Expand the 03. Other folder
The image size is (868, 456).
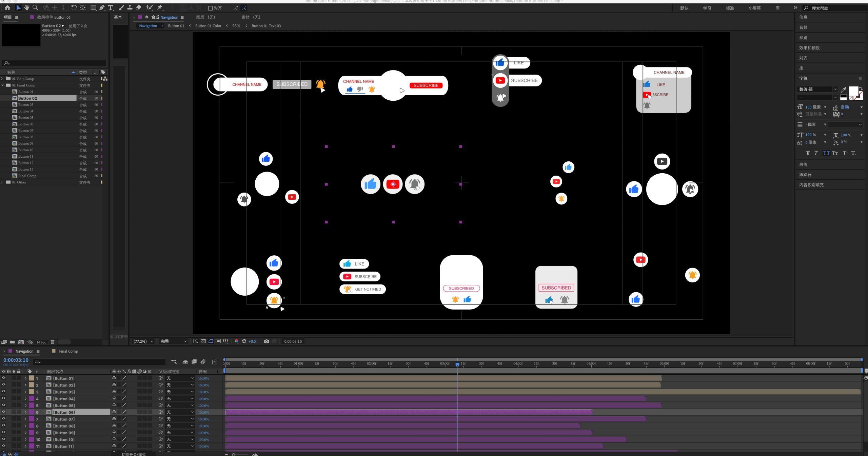click(2, 182)
